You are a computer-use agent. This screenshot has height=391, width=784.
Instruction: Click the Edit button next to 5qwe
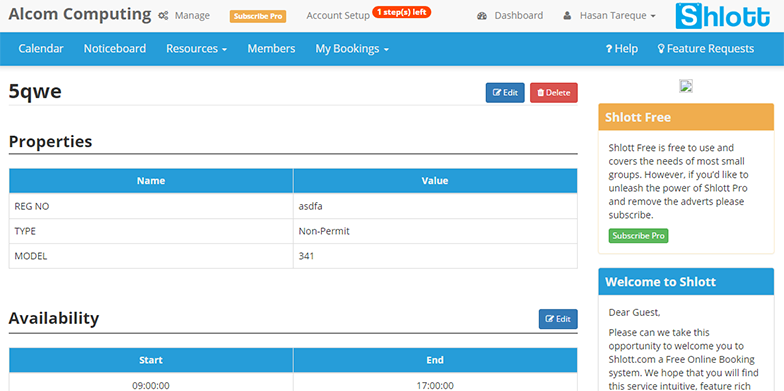point(505,93)
